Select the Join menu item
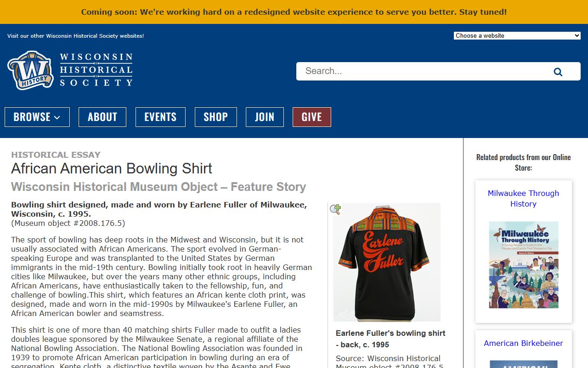588x368 pixels. (x=265, y=117)
